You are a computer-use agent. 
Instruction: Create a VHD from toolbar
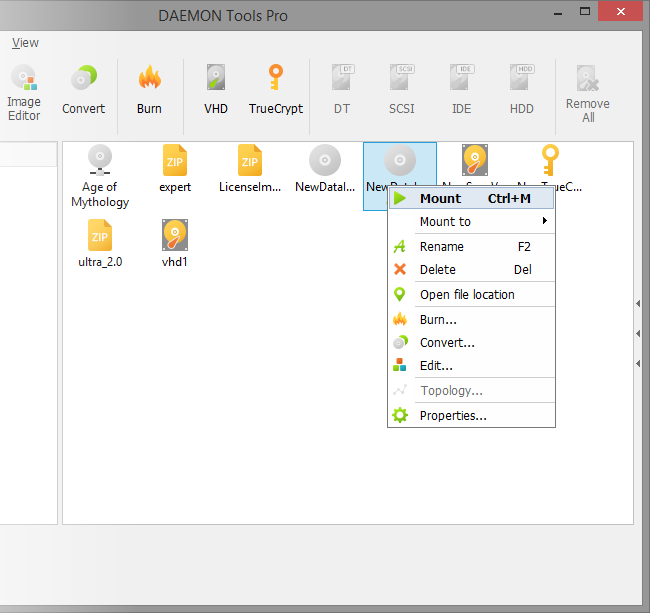pyautogui.click(x=216, y=90)
